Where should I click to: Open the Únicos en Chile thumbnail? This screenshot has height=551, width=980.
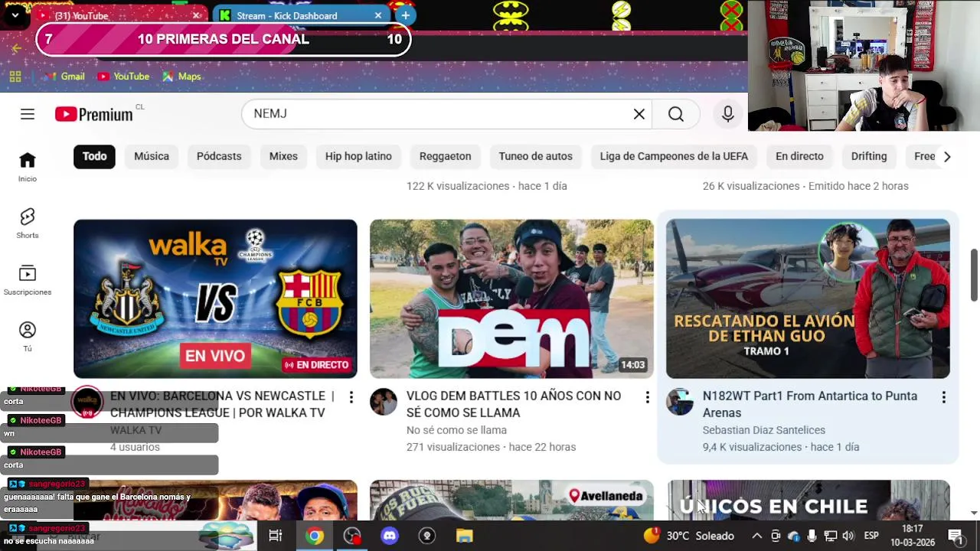[808, 500]
